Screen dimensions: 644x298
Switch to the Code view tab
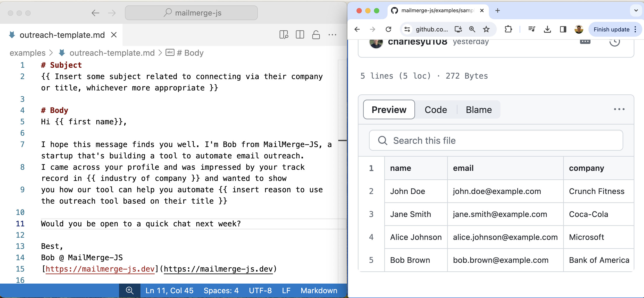(x=436, y=110)
